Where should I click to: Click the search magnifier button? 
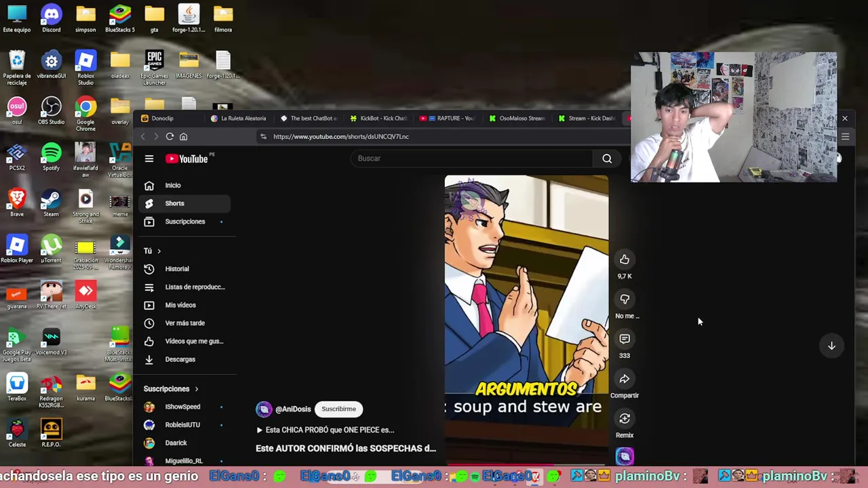[x=607, y=159]
